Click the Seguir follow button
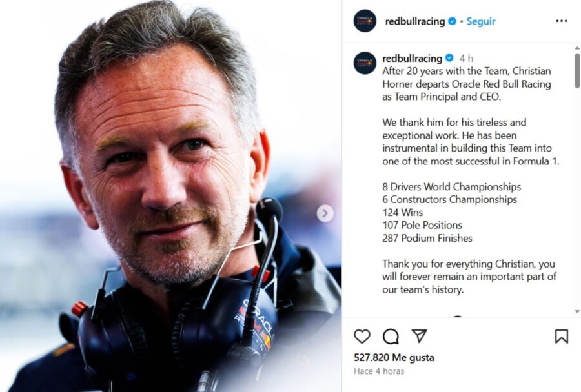 480,21
